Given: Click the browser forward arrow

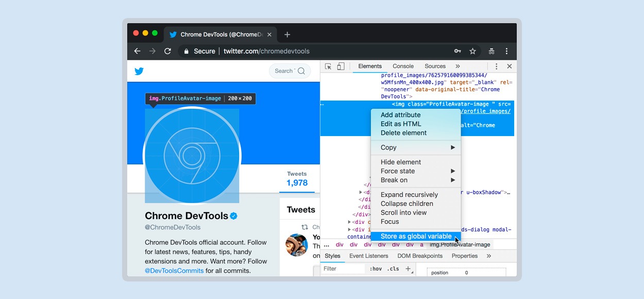Looking at the screenshot, I should click(152, 51).
